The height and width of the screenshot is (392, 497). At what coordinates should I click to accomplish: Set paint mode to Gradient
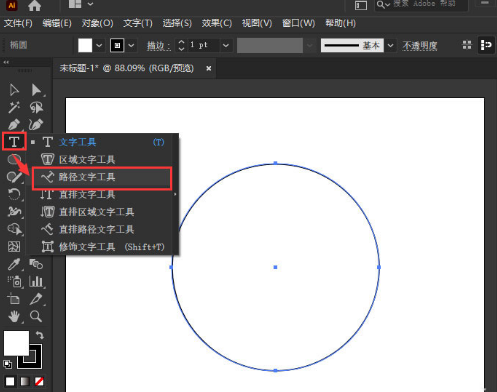tap(25, 381)
